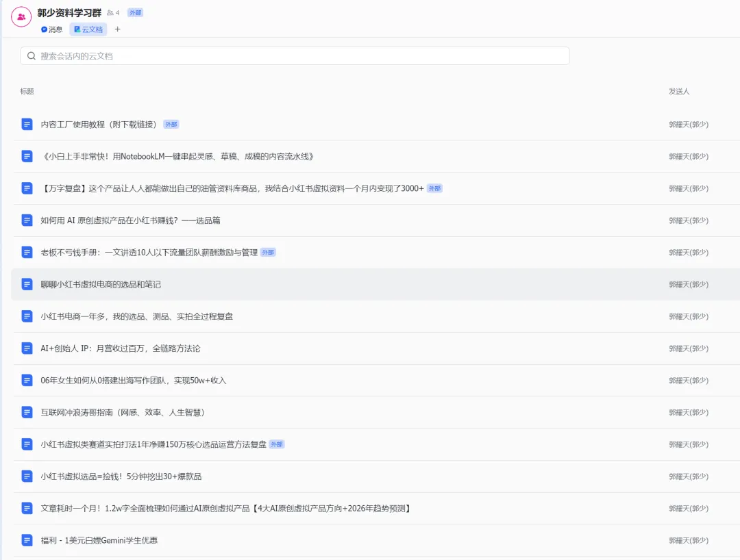
Task: Click the group avatar icon
Action: tap(21, 16)
